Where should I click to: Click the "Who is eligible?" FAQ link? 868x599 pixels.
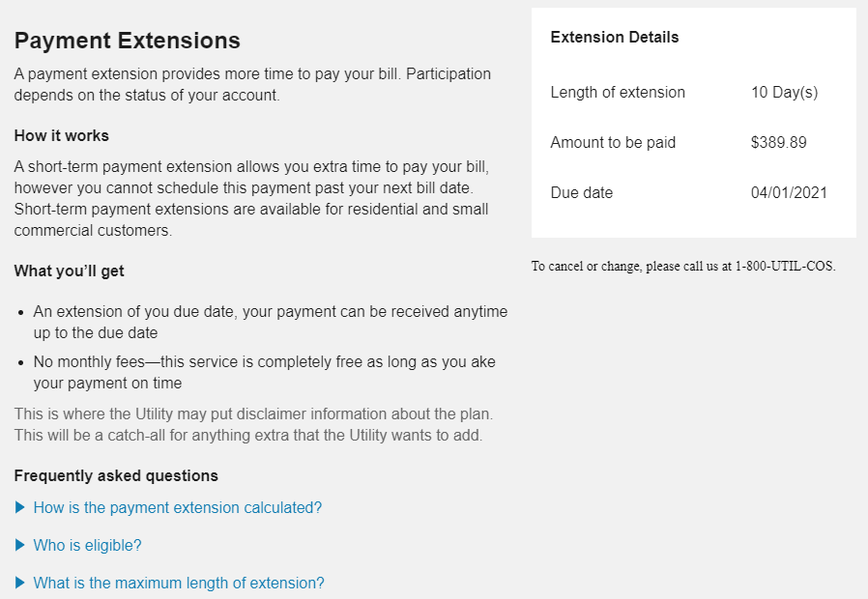pyautogui.click(x=87, y=545)
